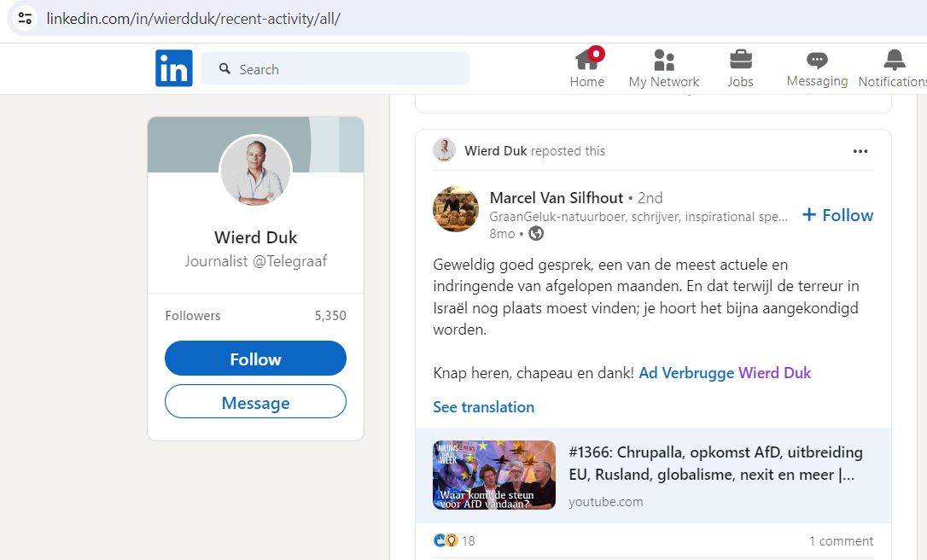Click the Wierd Duk name in sidebar card
Image resolution: width=927 pixels, height=560 pixels.
tap(255, 237)
